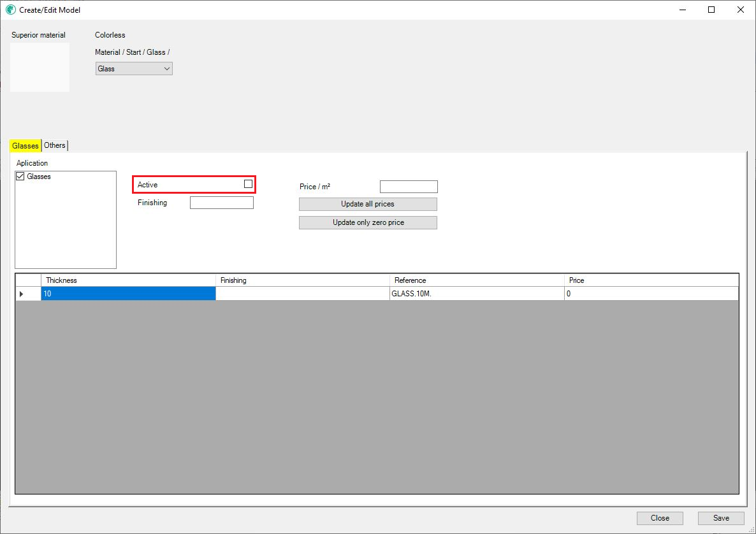Switch to the Others tab
Image resolution: width=756 pixels, height=534 pixels.
coord(54,145)
